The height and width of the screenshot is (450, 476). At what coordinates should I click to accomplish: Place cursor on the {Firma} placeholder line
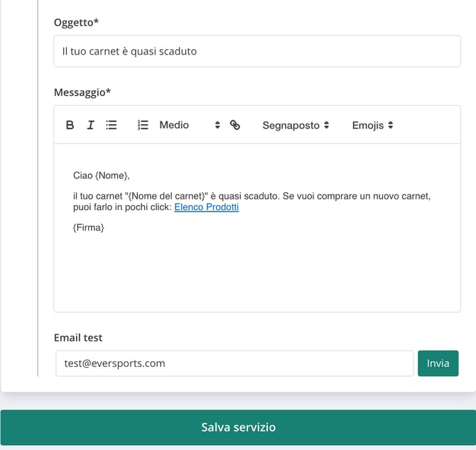[88, 227]
